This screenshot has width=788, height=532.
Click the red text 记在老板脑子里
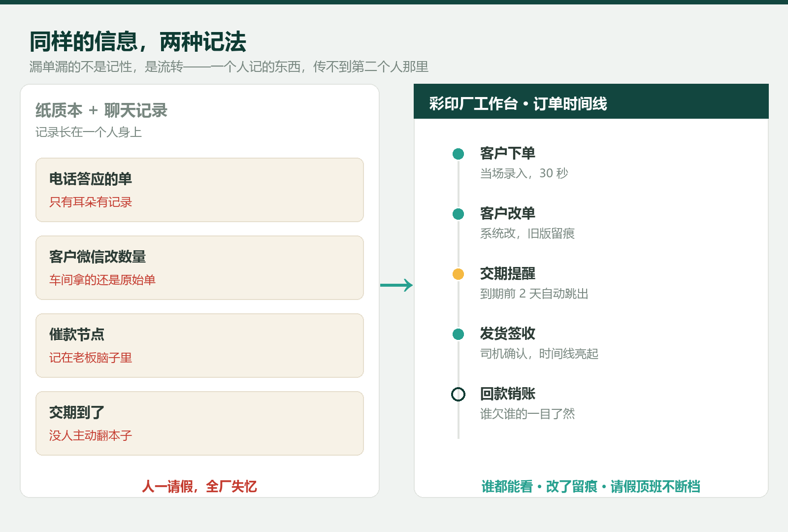pos(91,358)
